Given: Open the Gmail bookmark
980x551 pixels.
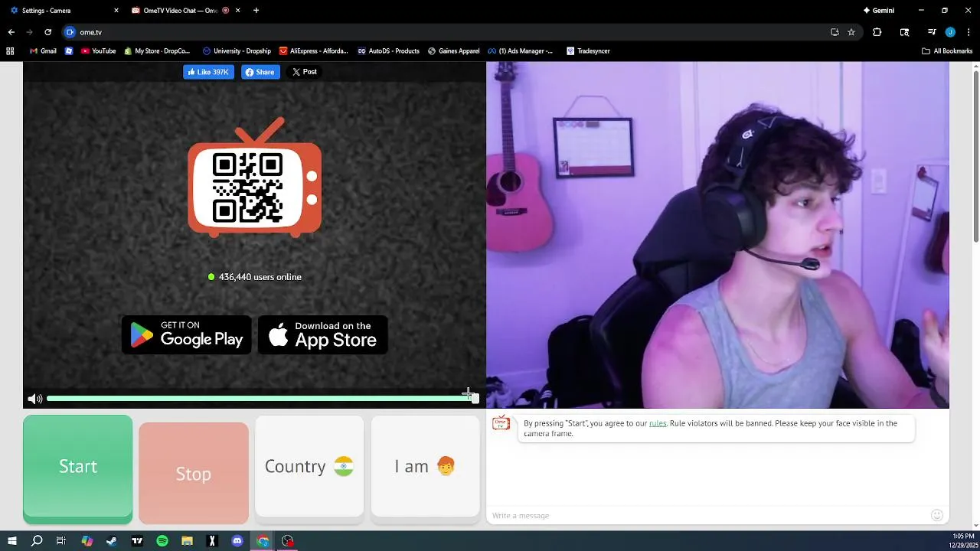Looking at the screenshot, I should click(43, 51).
